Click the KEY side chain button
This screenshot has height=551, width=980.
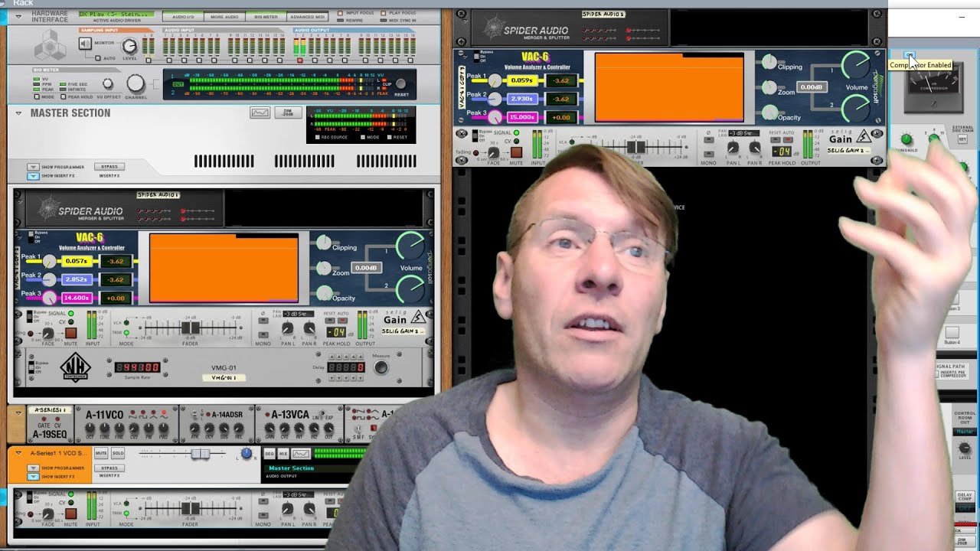(962, 140)
